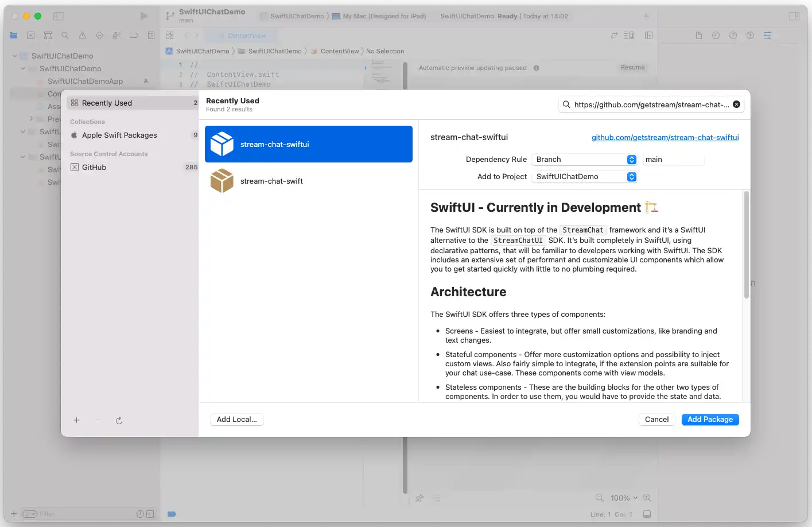Select GitHub source control account
The image size is (812, 527).
132,167
